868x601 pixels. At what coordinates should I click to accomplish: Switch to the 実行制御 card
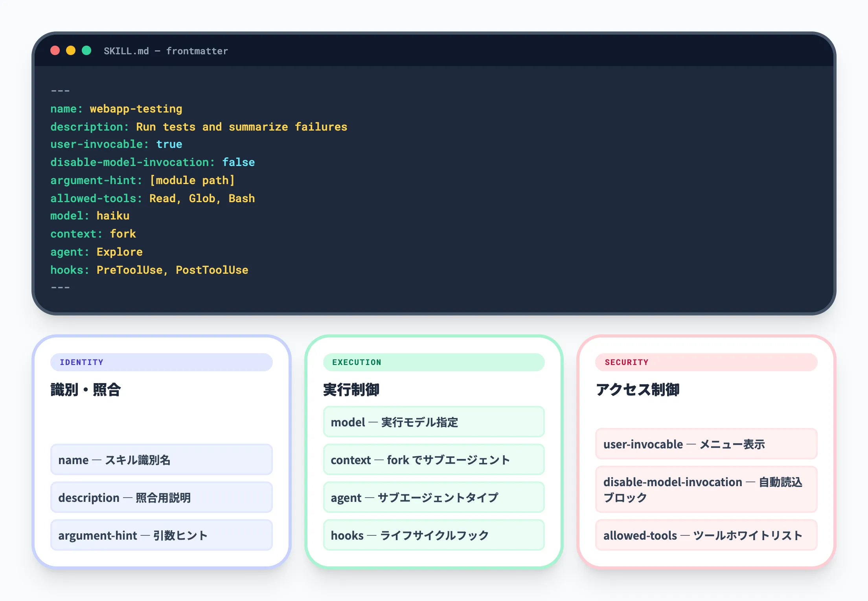351,390
